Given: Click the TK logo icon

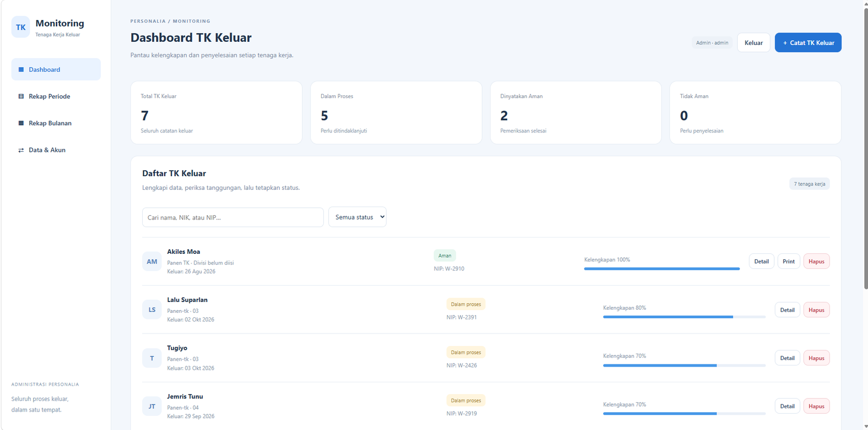Looking at the screenshot, I should click(21, 27).
